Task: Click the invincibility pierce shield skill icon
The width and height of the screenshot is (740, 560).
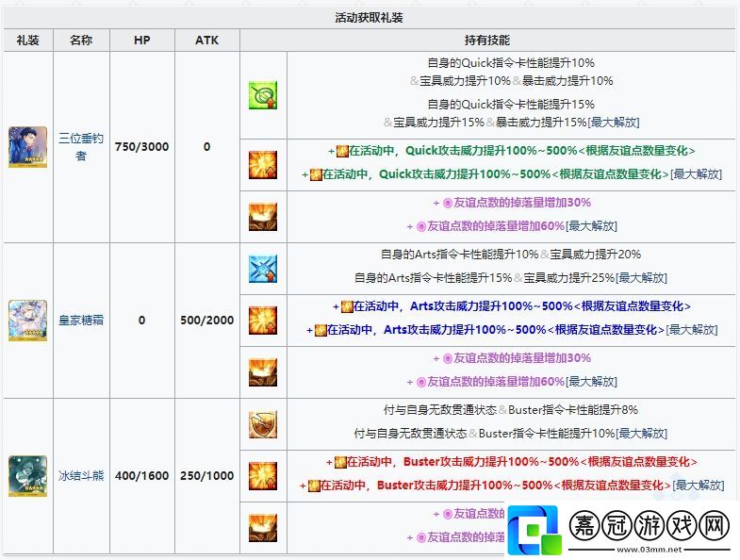Action: (x=263, y=424)
